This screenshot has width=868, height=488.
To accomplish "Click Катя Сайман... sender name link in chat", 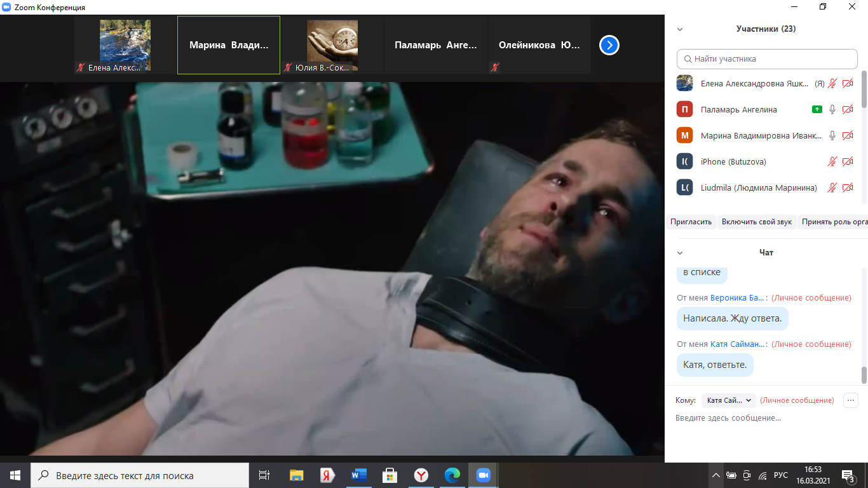I will point(738,344).
